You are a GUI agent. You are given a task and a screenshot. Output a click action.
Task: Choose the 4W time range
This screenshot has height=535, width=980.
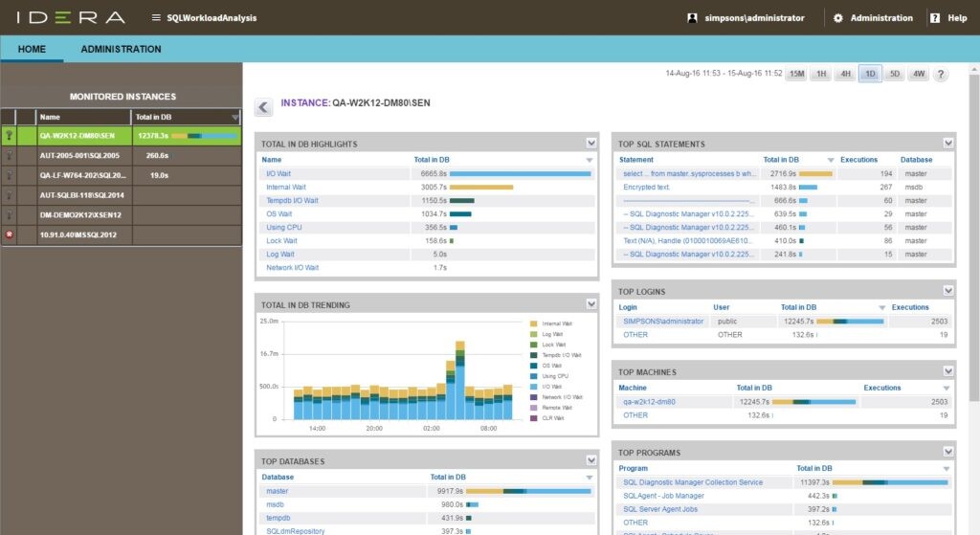pos(918,75)
